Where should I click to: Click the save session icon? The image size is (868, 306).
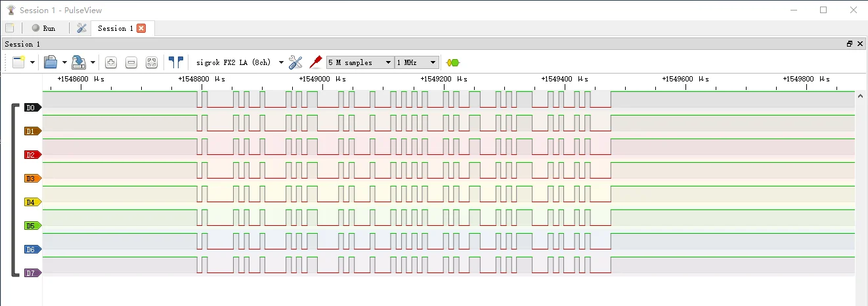(79, 62)
